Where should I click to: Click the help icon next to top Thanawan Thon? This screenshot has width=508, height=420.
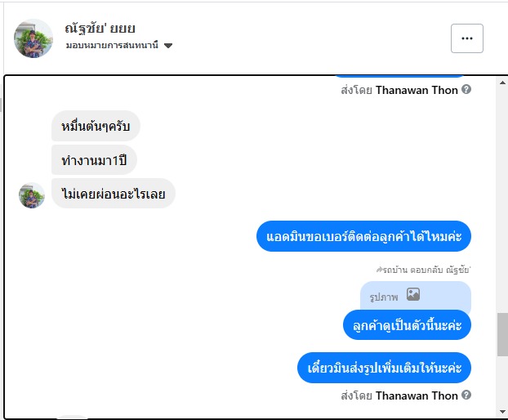tap(466, 89)
